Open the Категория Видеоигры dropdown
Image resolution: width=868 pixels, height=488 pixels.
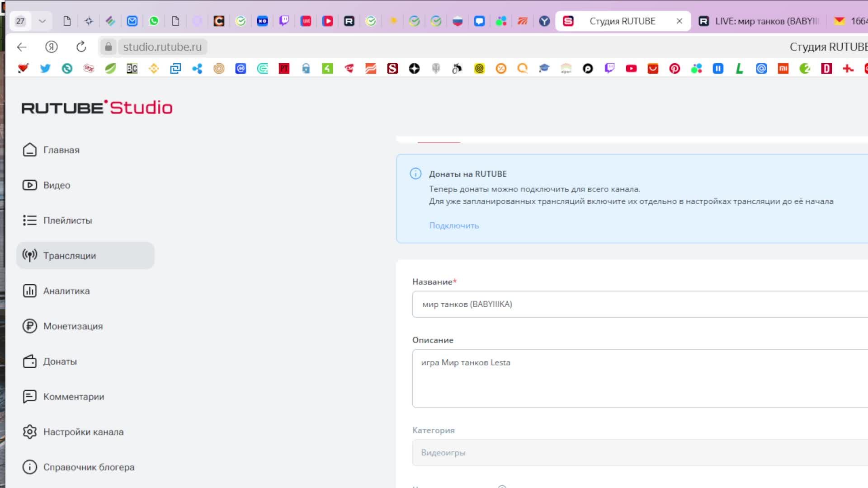(640, 453)
